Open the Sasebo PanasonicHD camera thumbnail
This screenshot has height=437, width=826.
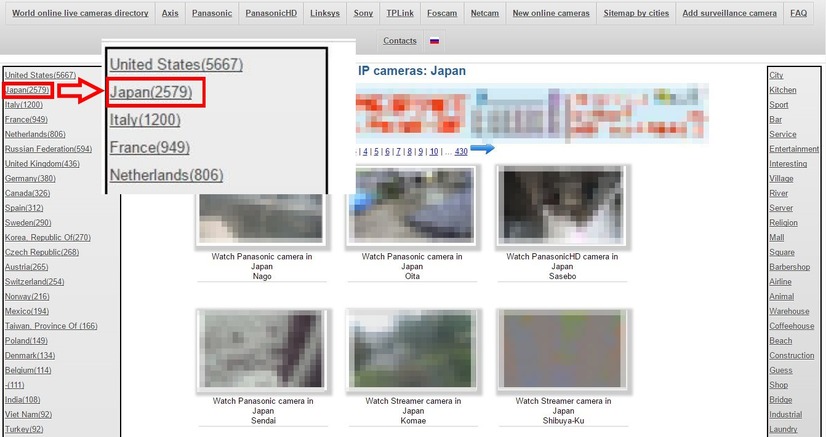562,206
